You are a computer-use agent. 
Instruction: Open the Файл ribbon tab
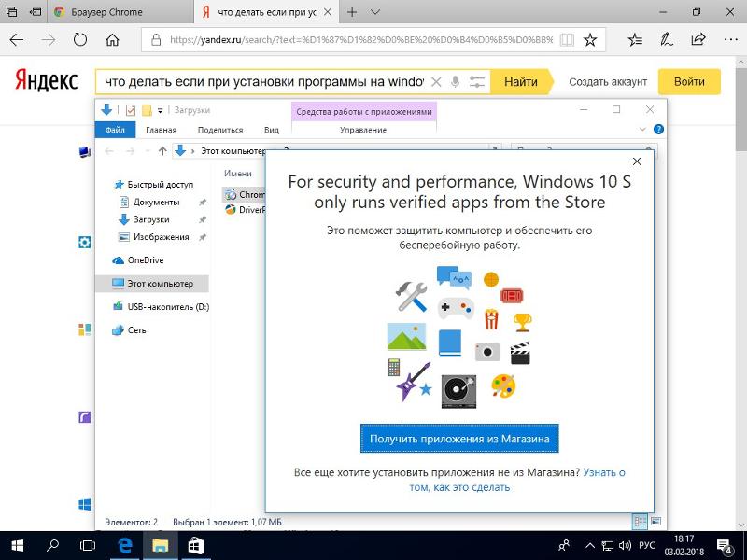pyautogui.click(x=115, y=130)
